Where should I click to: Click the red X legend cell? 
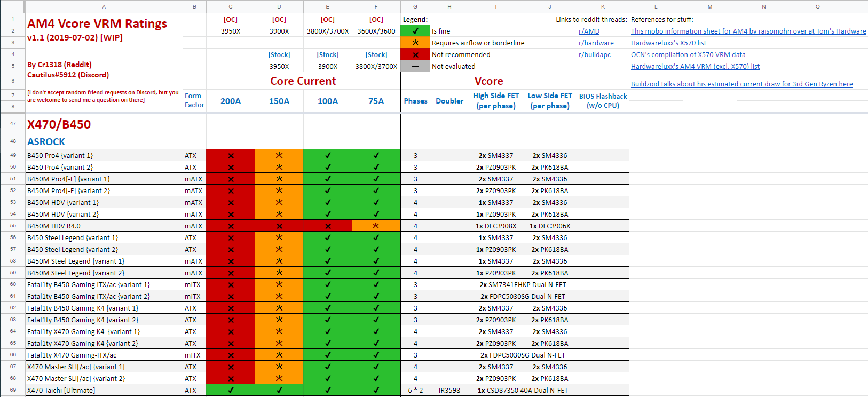[415, 54]
